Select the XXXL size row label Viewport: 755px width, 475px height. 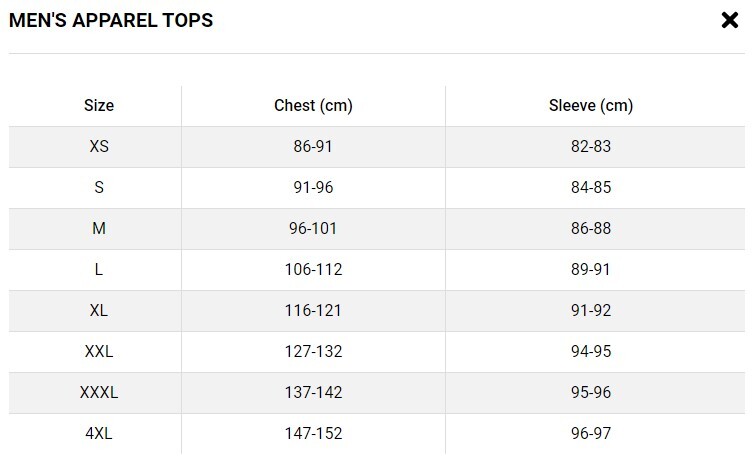point(99,392)
